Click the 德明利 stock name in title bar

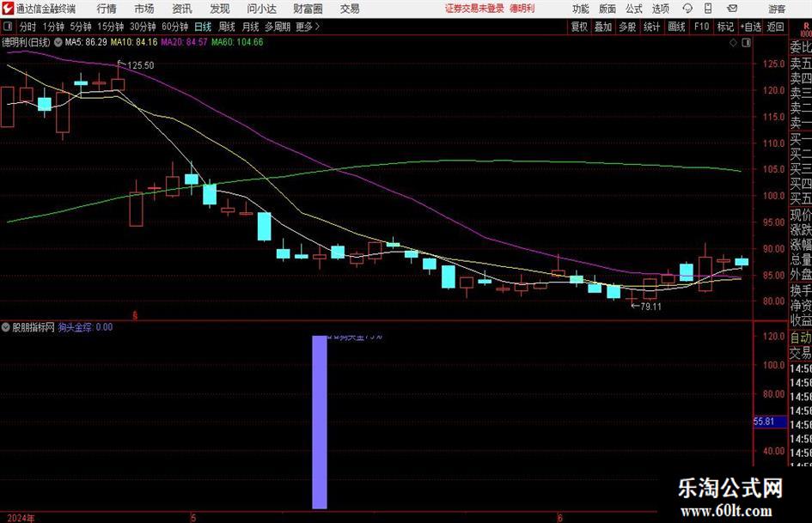pyautogui.click(x=522, y=9)
